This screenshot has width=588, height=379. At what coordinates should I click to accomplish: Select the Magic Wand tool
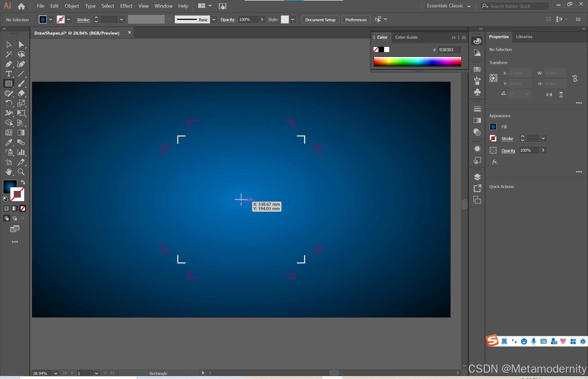coord(8,54)
